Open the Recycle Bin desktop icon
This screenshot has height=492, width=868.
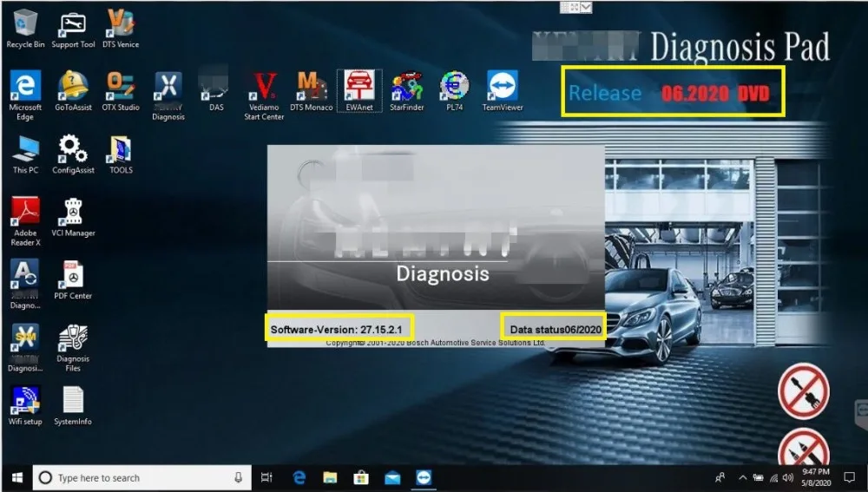pos(25,30)
